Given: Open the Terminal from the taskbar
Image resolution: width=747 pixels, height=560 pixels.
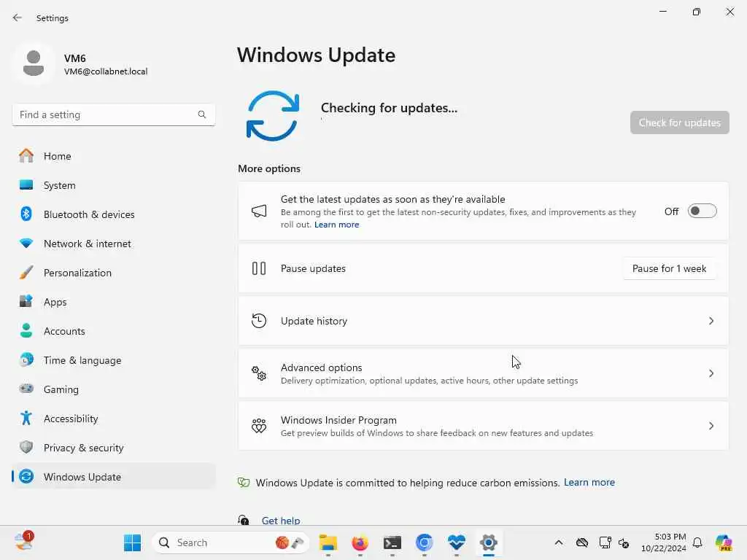Looking at the screenshot, I should click(392, 542).
